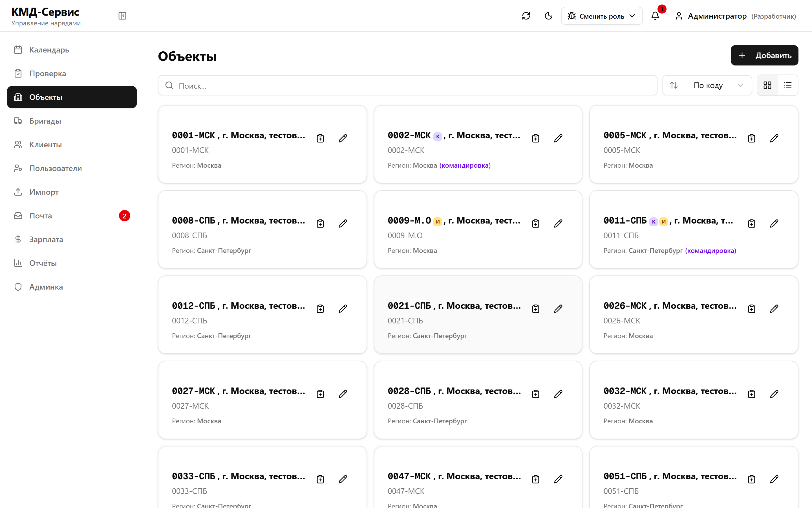
Task: Click КМД-Сервис logo title
Action: click(x=45, y=12)
